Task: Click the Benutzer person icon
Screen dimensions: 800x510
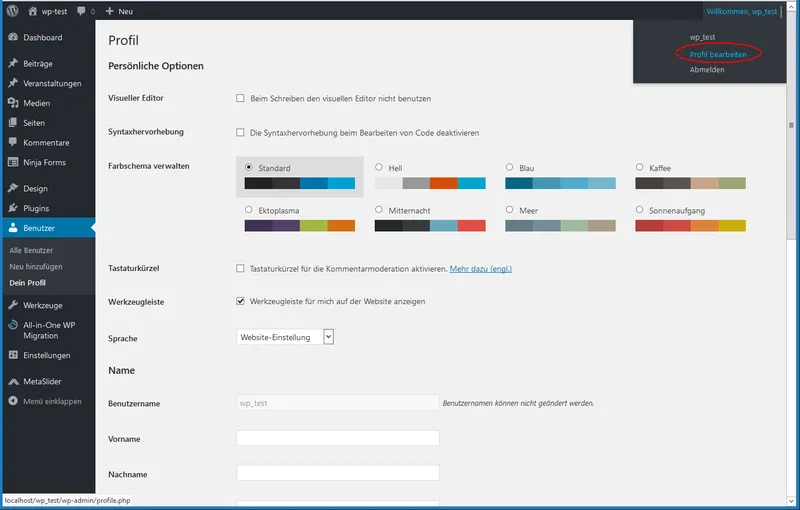Action: pos(13,228)
